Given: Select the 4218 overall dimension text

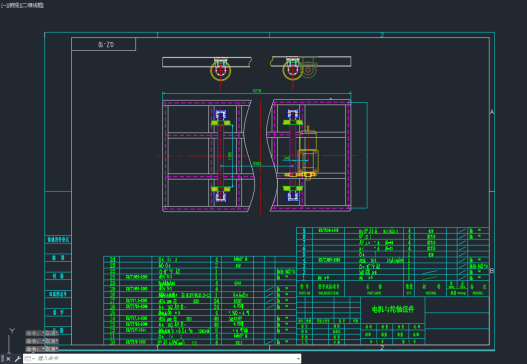Looking at the screenshot, I should coord(256,91).
